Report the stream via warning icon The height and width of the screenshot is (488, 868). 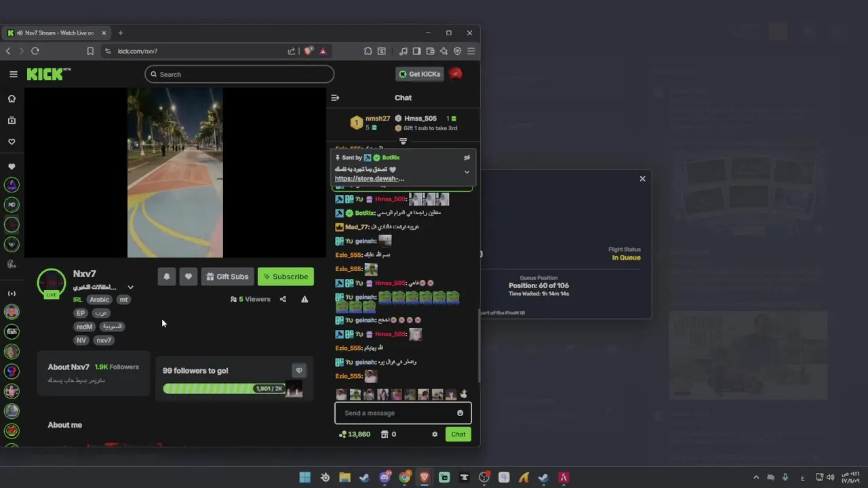point(304,299)
